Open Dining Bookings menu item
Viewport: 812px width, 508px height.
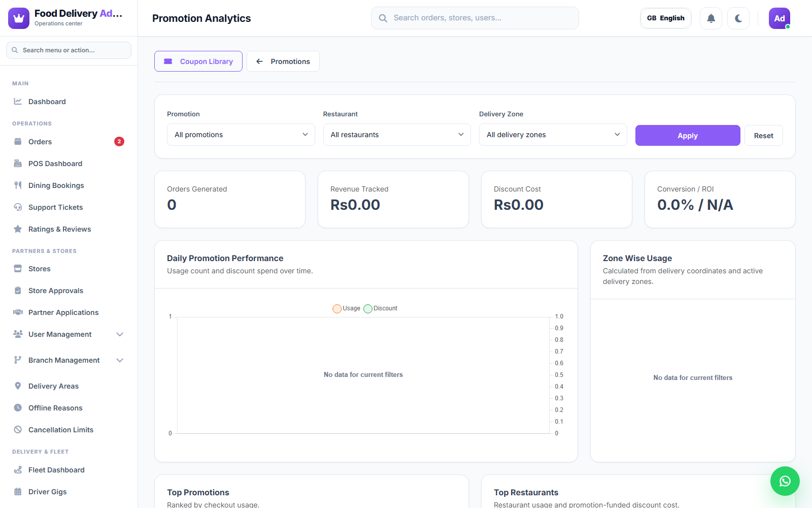tap(69, 185)
